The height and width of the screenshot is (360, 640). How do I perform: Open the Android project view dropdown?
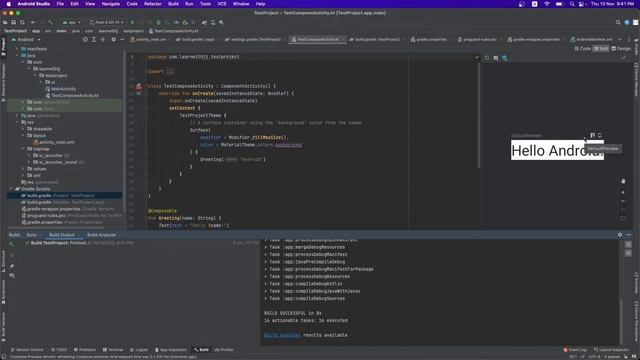click(26, 40)
